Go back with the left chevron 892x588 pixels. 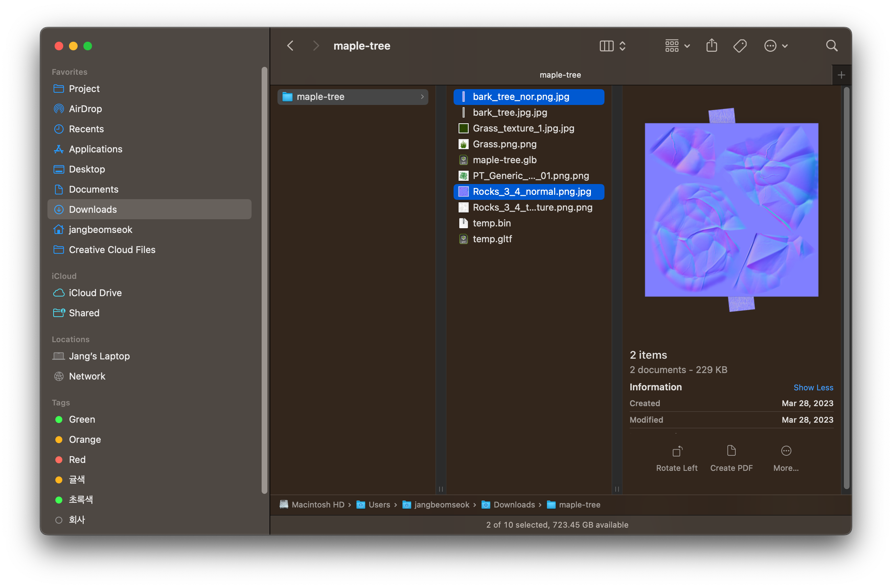coord(290,46)
